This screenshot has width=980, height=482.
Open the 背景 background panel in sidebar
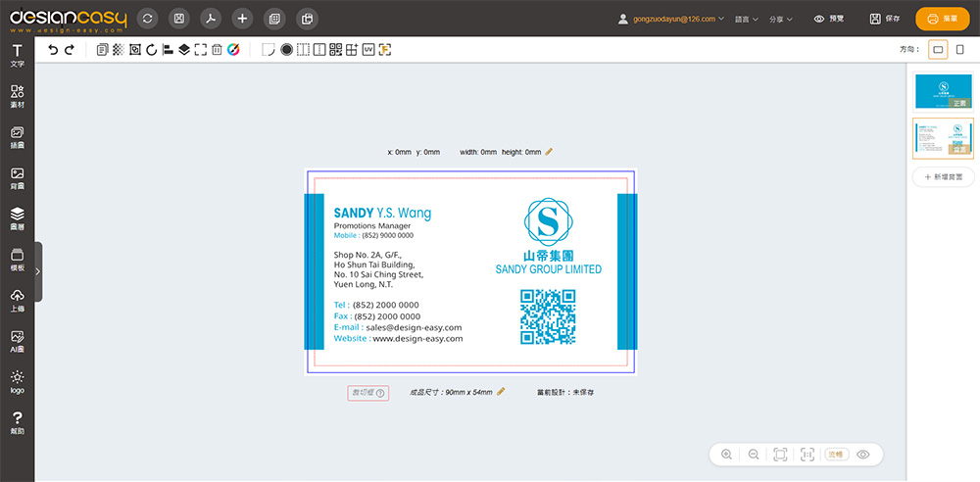[x=17, y=178]
